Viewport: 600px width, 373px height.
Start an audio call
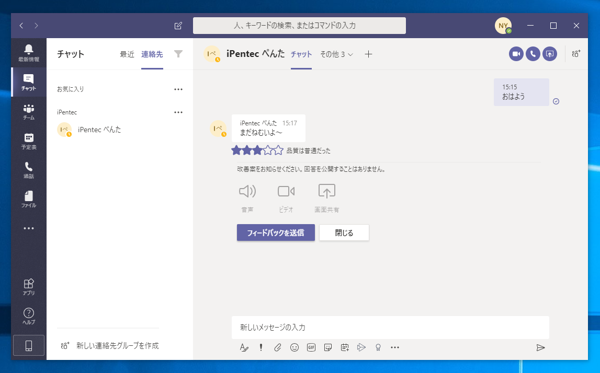click(533, 54)
